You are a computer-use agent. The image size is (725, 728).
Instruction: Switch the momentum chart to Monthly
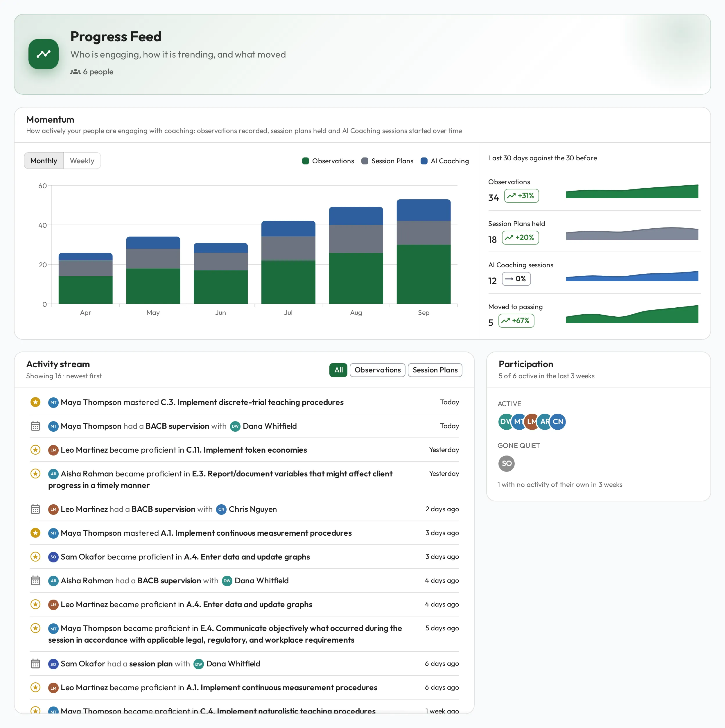pos(44,161)
